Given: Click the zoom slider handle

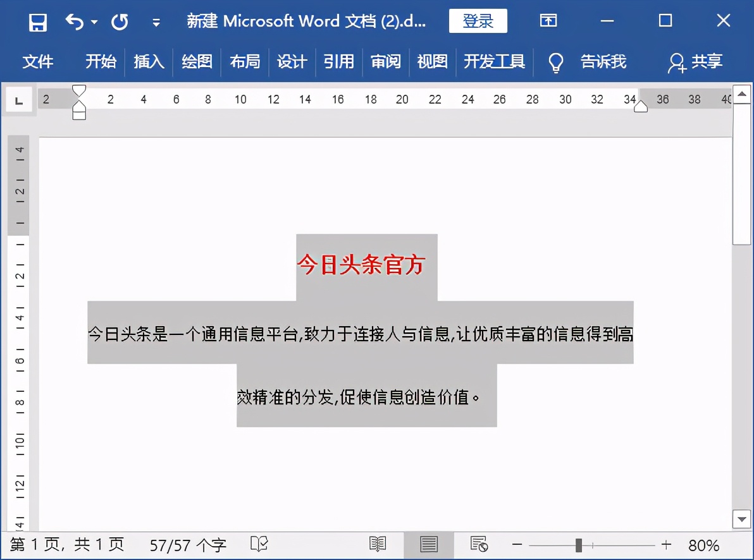Looking at the screenshot, I should [579, 545].
